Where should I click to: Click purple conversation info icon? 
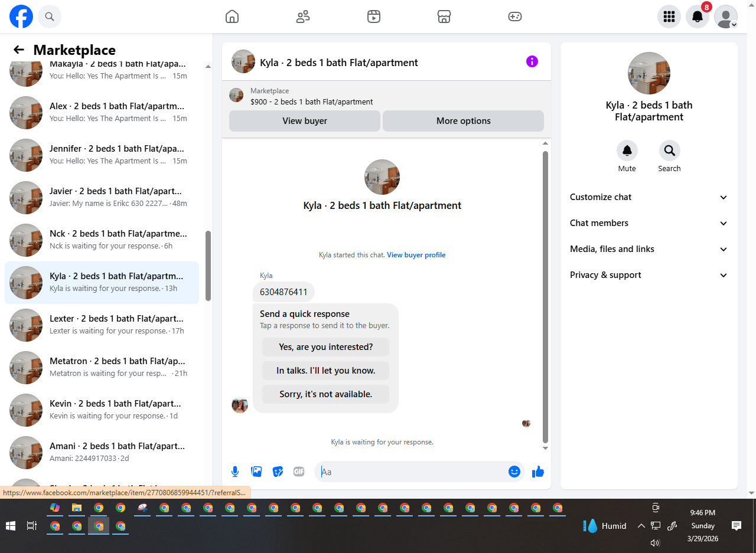pyautogui.click(x=532, y=61)
